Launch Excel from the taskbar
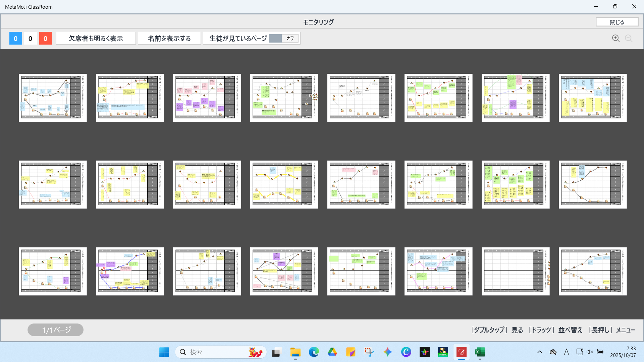Viewport: 644px width, 362px height. tap(480, 352)
